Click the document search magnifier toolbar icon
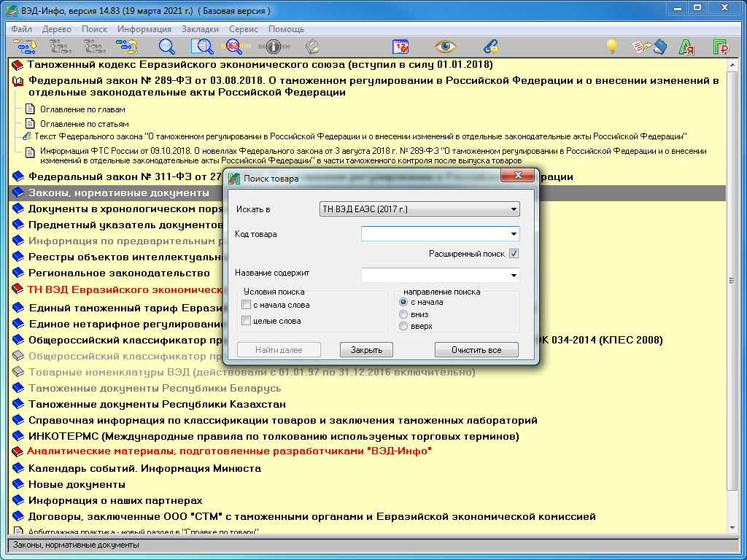The height and width of the screenshot is (560, 747). tap(201, 47)
